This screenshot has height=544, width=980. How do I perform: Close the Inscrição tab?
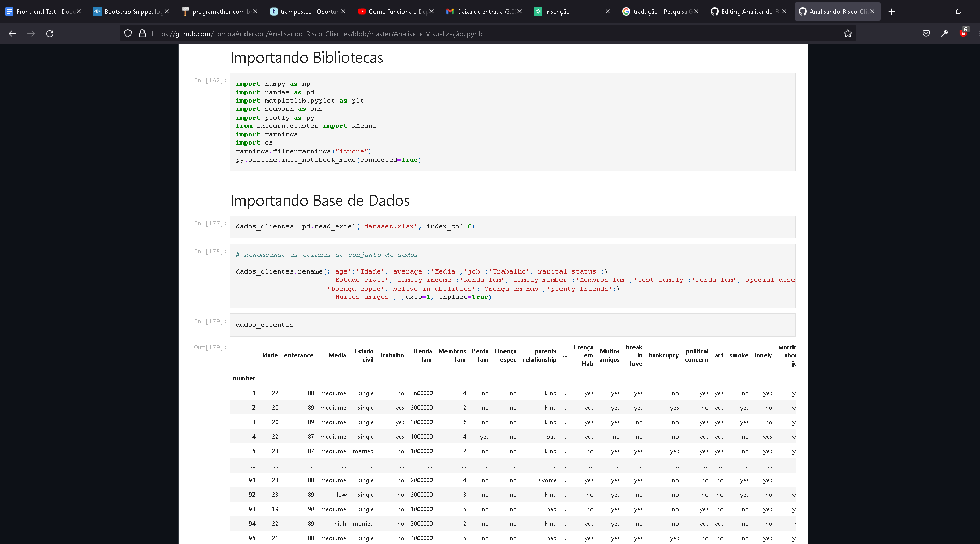tap(608, 11)
